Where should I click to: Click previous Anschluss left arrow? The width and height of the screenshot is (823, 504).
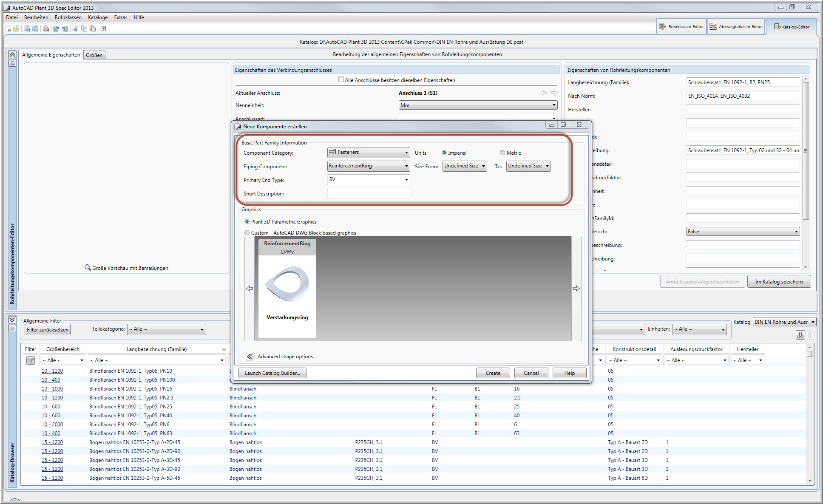click(x=543, y=93)
